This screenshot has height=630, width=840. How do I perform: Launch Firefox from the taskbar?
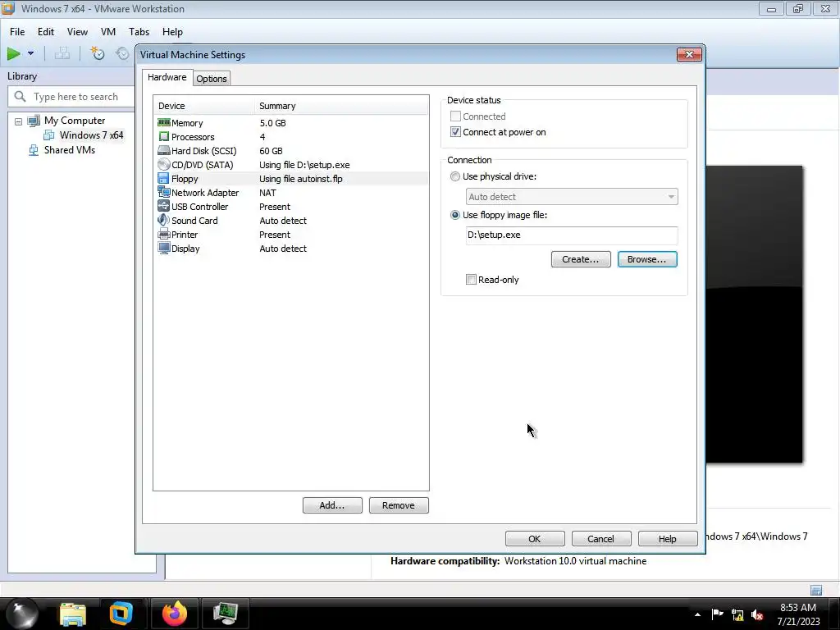pos(175,614)
